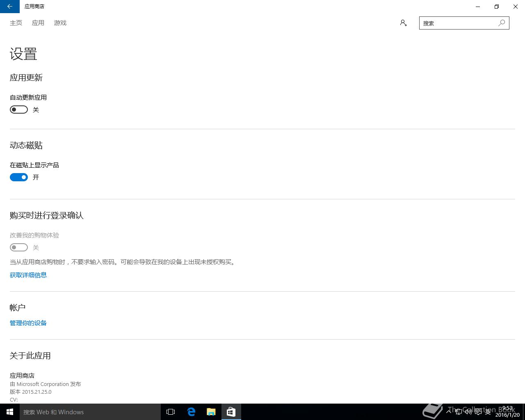
Task: Restore down the 应用商店 window
Action: pos(497,7)
